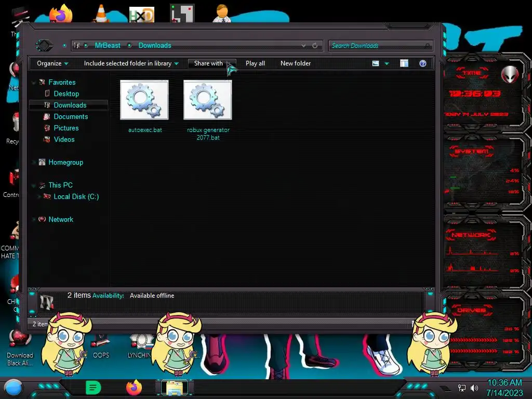Click the Documents folder icon in sidebar
Screen dimensions: 532x399
coord(47,117)
